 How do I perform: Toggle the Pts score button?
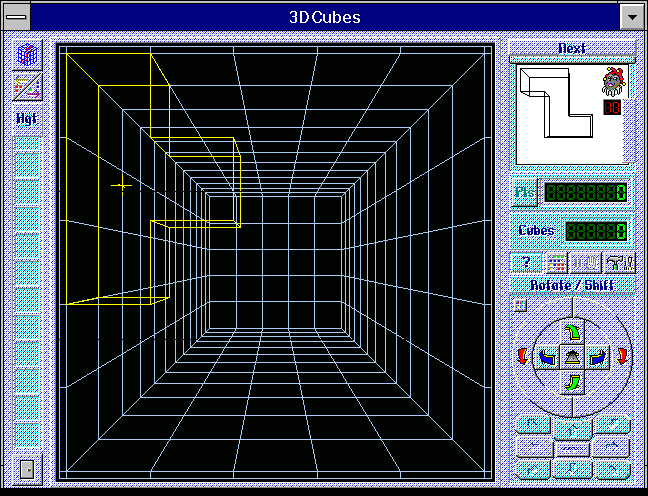(x=525, y=192)
